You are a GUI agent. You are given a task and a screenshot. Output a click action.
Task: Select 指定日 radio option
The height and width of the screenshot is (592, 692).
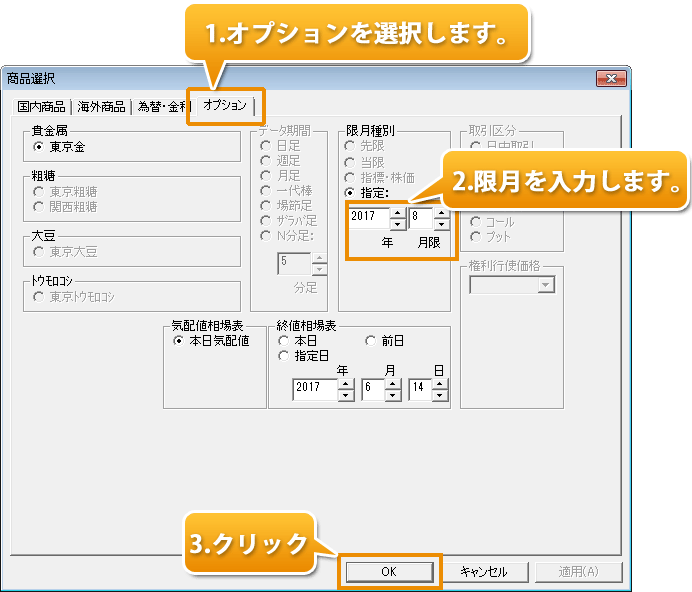pyautogui.click(x=283, y=356)
